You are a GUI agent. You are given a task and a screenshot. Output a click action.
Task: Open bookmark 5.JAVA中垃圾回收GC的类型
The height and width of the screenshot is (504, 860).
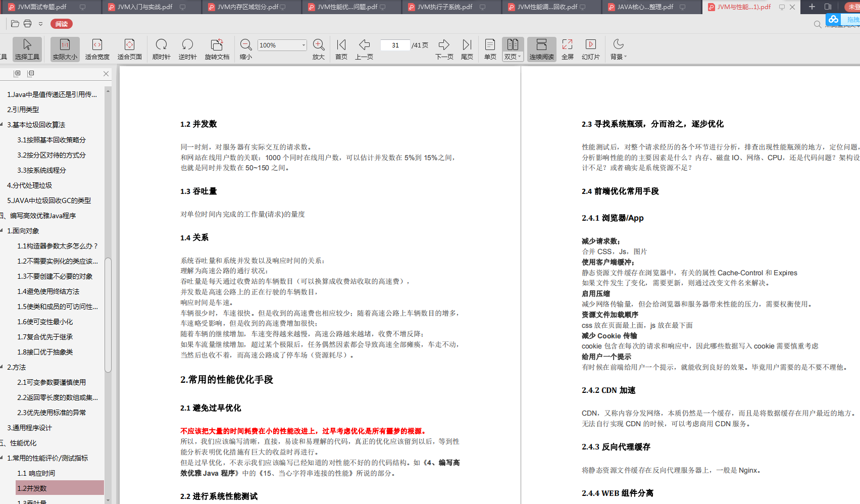click(49, 200)
